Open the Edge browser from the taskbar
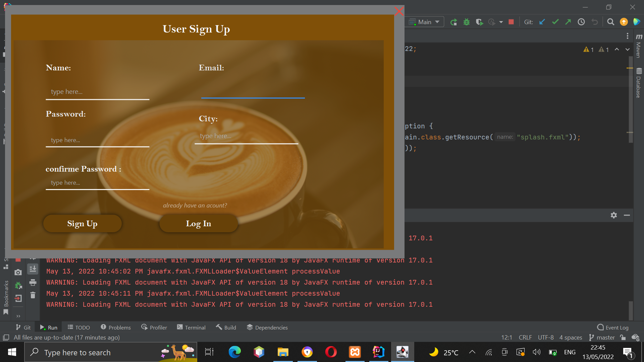644x362 pixels. (x=235, y=352)
